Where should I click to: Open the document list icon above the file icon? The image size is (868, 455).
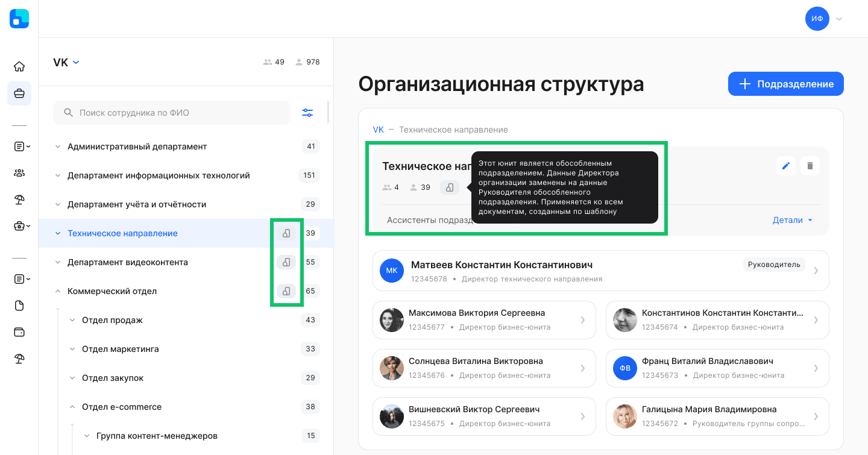pyautogui.click(x=22, y=279)
